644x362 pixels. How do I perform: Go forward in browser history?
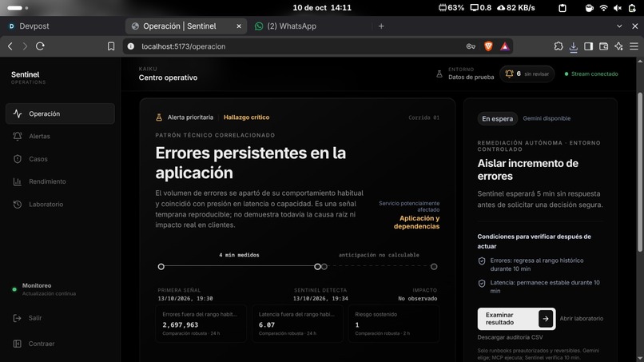click(x=25, y=46)
